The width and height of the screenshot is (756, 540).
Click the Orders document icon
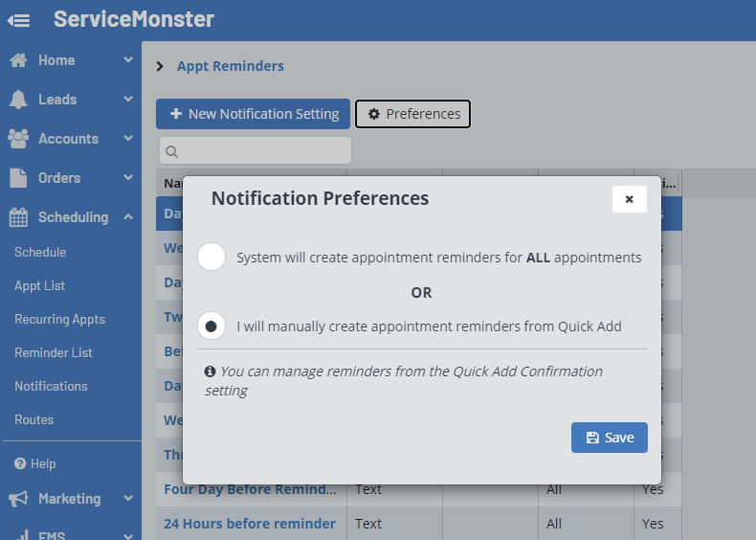18,178
